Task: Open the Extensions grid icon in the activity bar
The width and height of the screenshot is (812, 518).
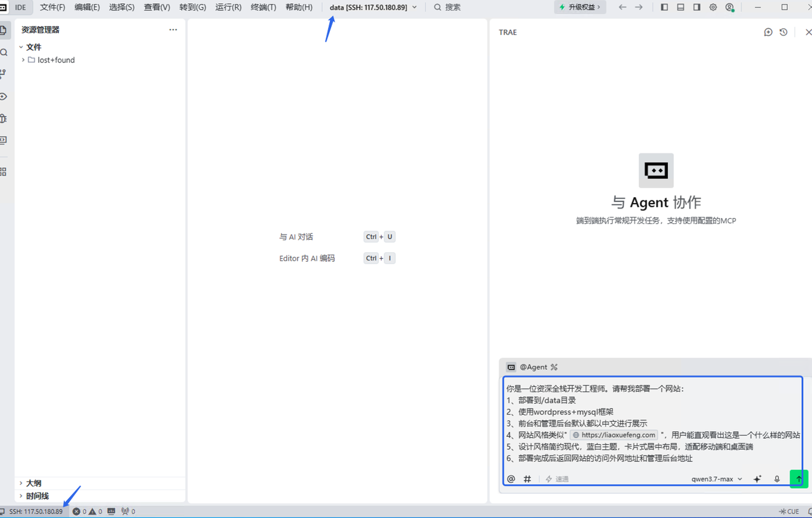Action: [3, 172]
